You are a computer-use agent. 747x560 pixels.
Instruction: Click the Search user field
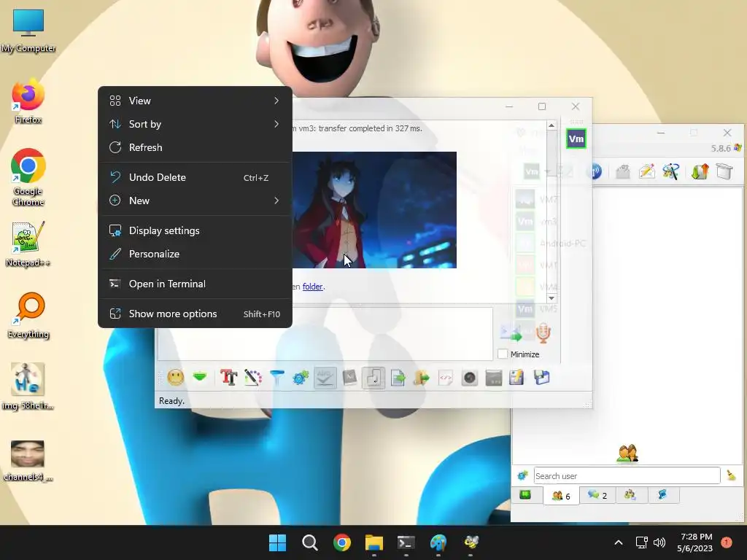point(627,475)
